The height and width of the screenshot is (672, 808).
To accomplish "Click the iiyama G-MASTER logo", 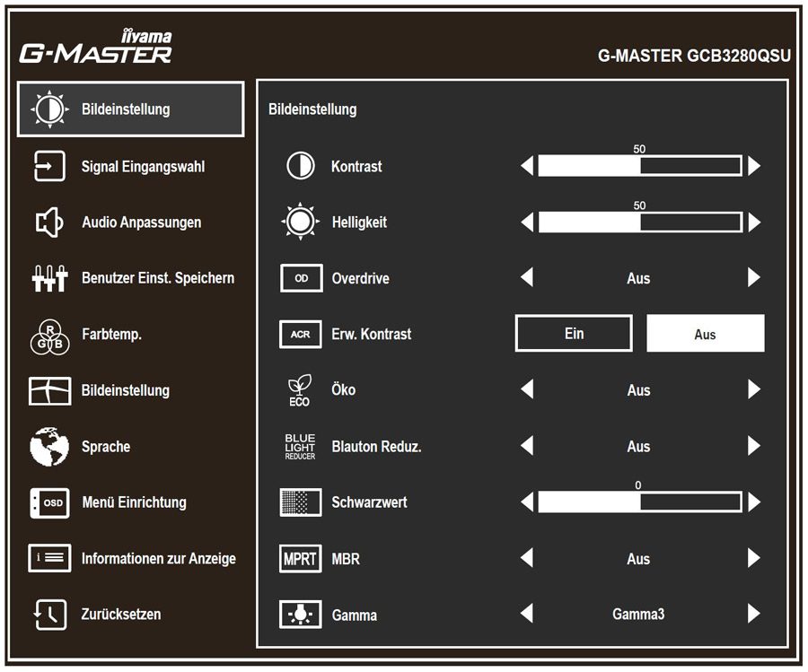I will [95, 47].
